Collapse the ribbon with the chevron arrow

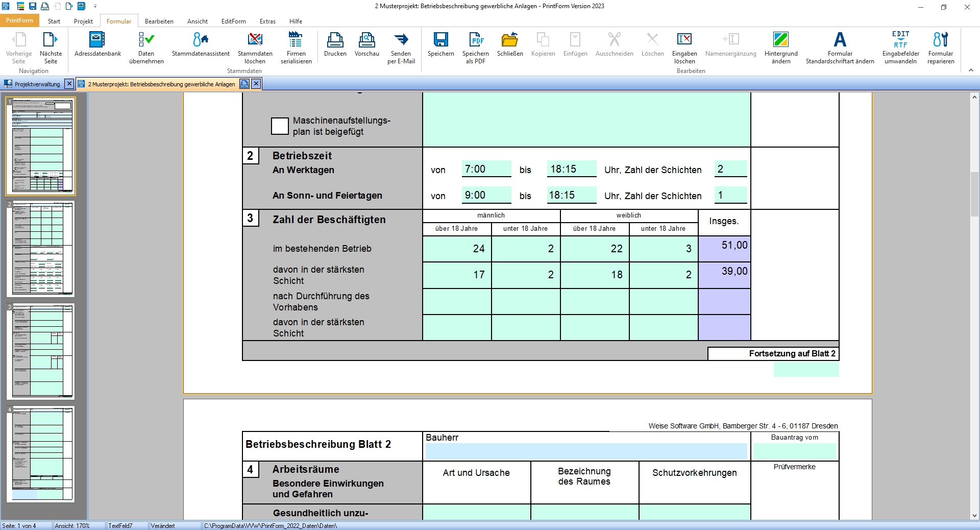click(x=971, y=70)
